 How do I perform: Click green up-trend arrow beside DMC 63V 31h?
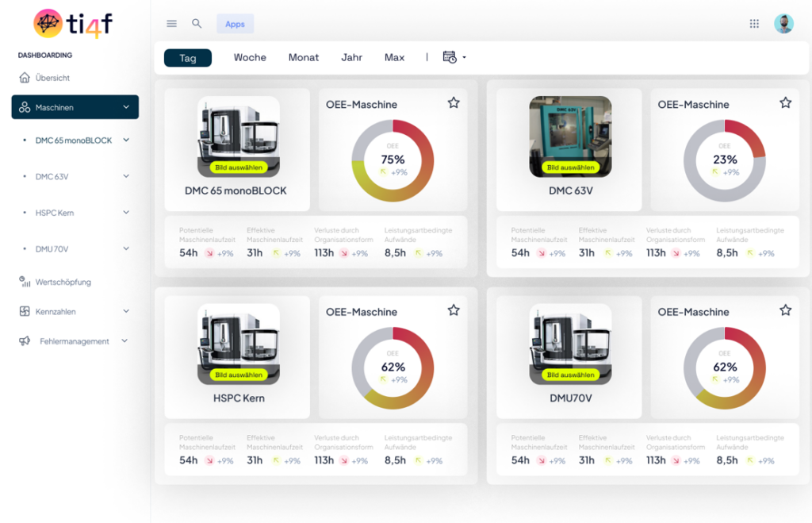click(x=608, y=253)
